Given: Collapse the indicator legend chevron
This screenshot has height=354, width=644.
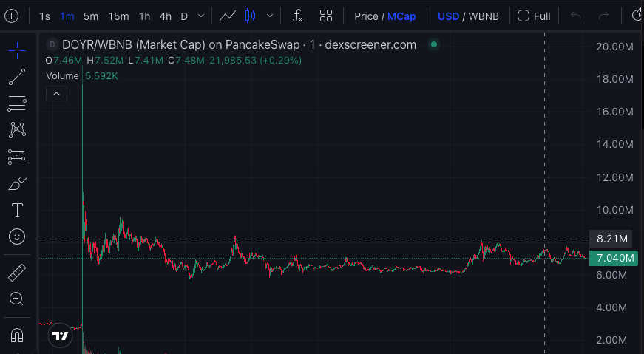Looking at the screenshot, I should tap(57, 94).
